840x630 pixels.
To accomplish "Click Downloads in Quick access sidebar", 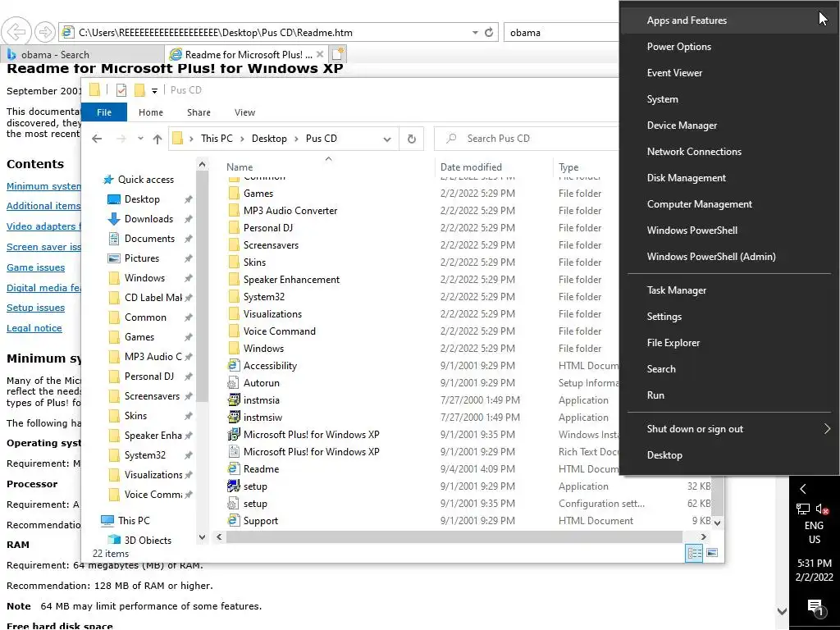I will 148,218.
